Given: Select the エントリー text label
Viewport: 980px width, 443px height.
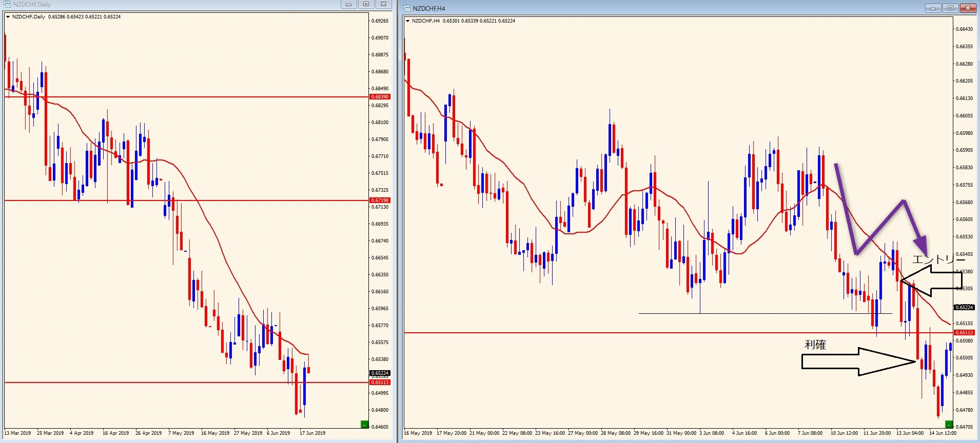Looking at the screenshot, I should pos(938,259).
